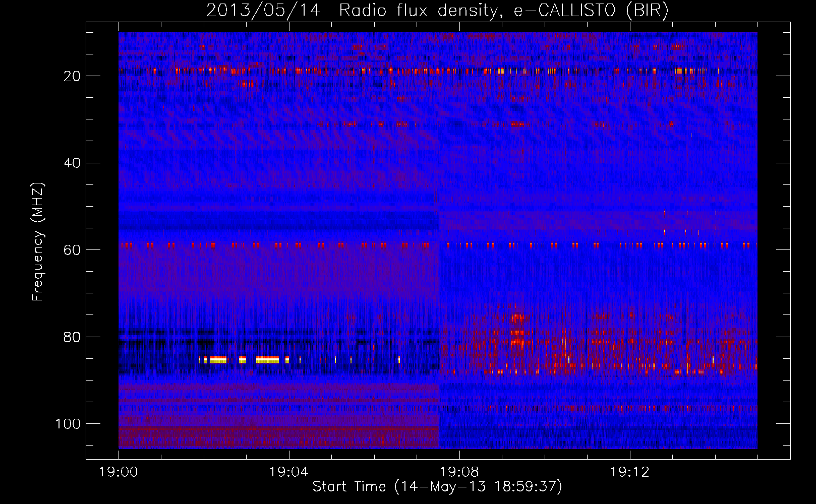Click the '19:00' time tick label
816x504 pixels.
119,472
